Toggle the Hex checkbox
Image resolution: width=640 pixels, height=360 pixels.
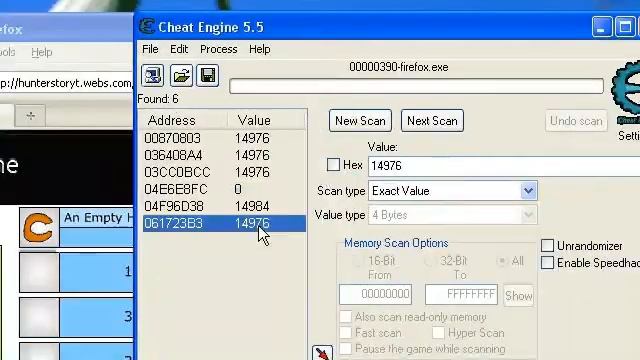333,165
